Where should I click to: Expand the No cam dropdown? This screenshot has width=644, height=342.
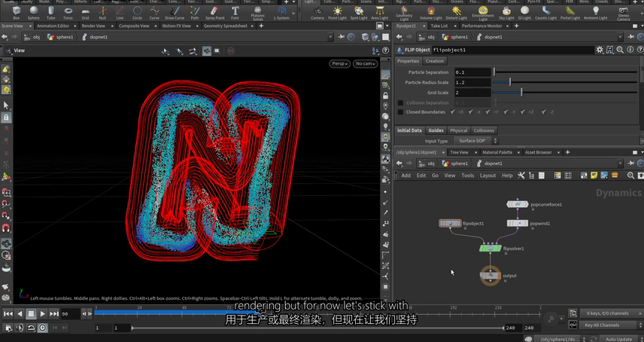coord(365,64)
